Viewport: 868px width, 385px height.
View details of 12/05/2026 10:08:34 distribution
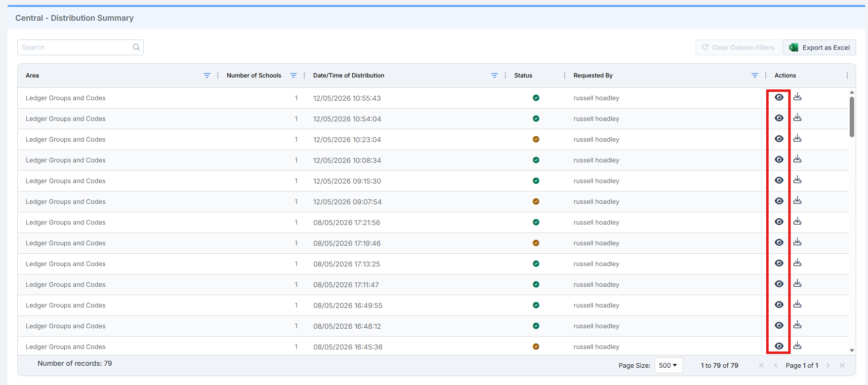779,159
